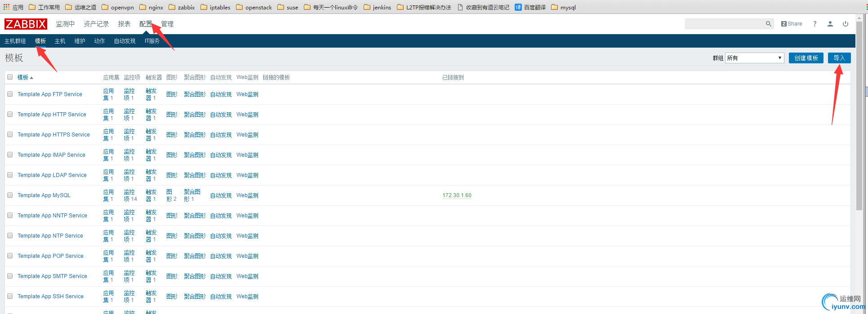Open 自动发现 link for Template App SMTP Service
The height and width of the screenshot is (314, 868).
tap(221, 276)
